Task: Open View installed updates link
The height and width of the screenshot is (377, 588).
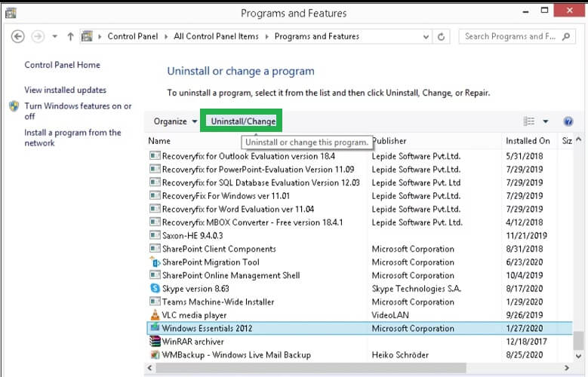Action: (65, 90)
